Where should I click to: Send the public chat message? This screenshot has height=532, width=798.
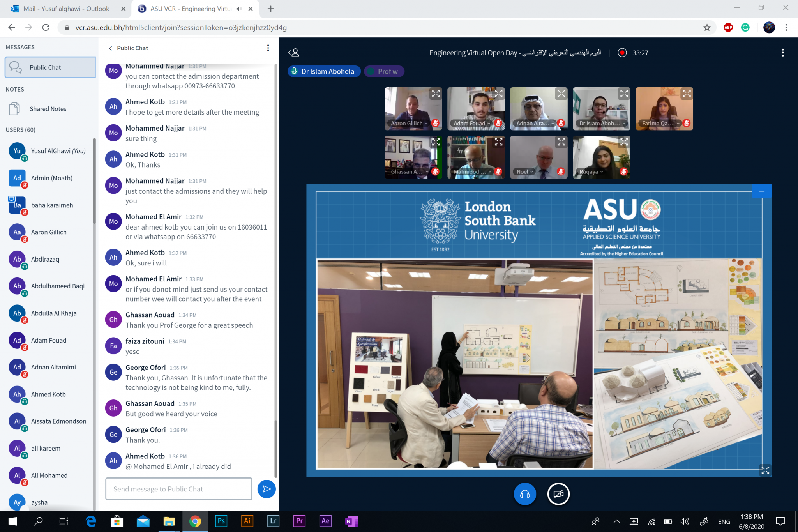point(267,489)
